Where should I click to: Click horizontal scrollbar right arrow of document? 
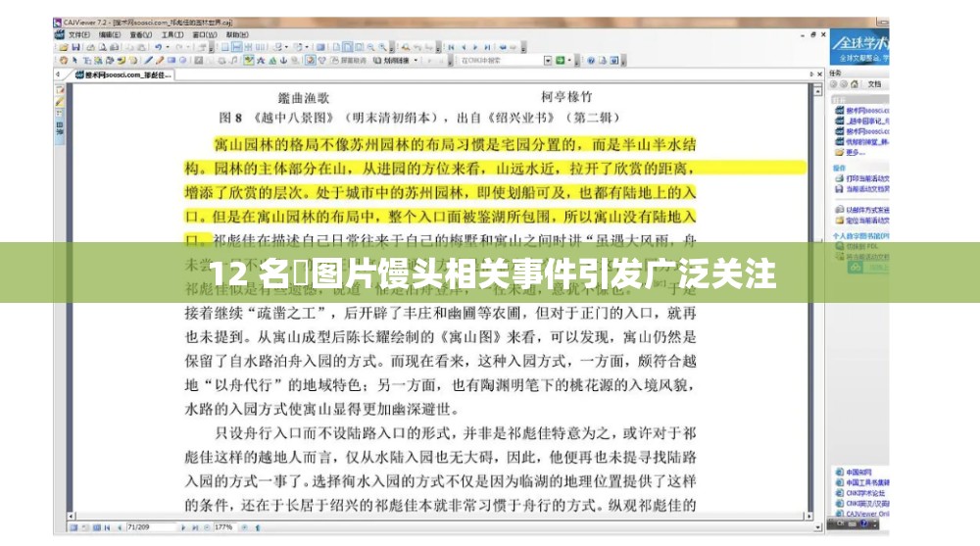coord(808,516)
